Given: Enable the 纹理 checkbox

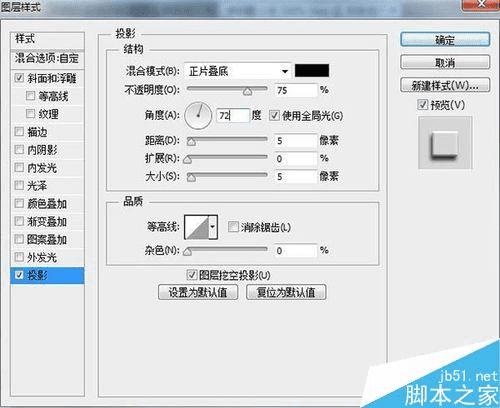Looking at the screenshot, I should [x=30, y=114].
